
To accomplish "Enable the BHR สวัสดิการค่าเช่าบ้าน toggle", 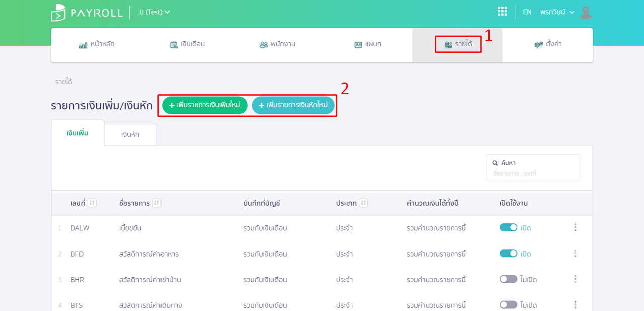I will point(508,279).
